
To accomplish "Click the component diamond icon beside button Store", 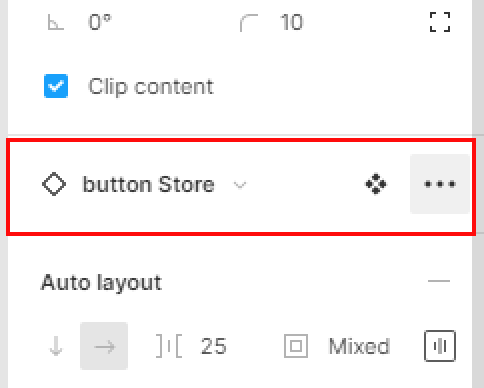I will click(x=54, y=184).
